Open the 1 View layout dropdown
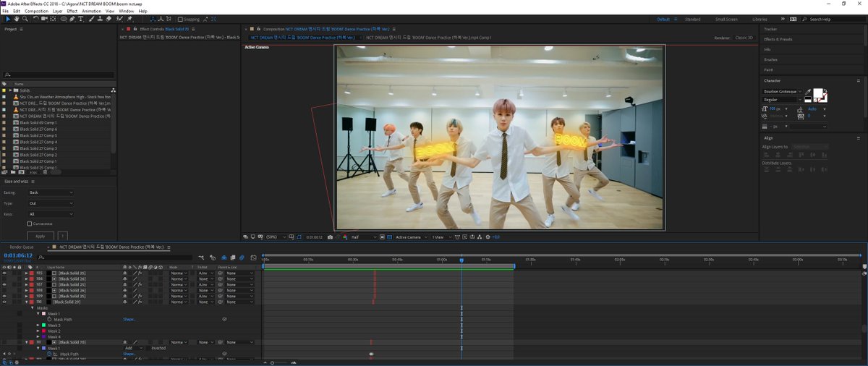 [x=441, y=237]
